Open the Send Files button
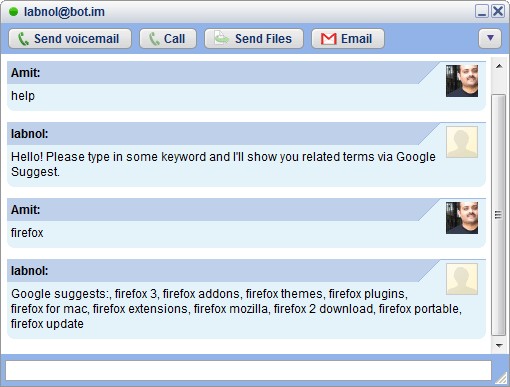This screenshot has height=387, width=510. coord(254,39)
